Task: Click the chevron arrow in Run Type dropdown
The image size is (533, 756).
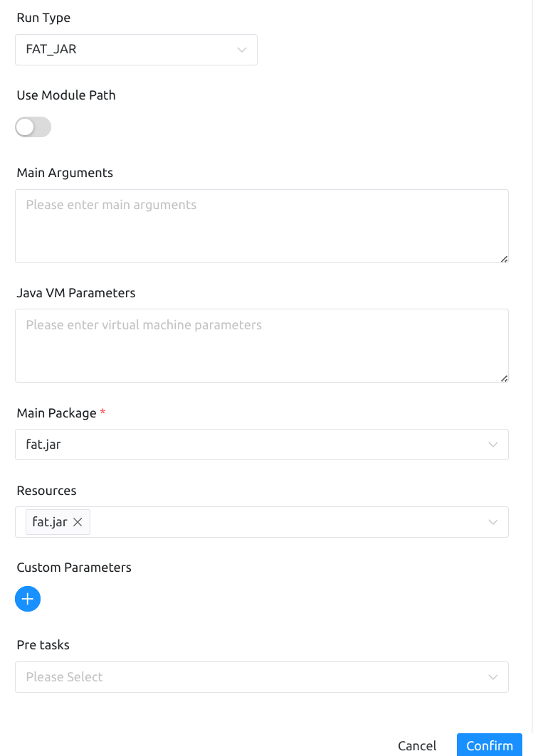Action: pos(242,50)
